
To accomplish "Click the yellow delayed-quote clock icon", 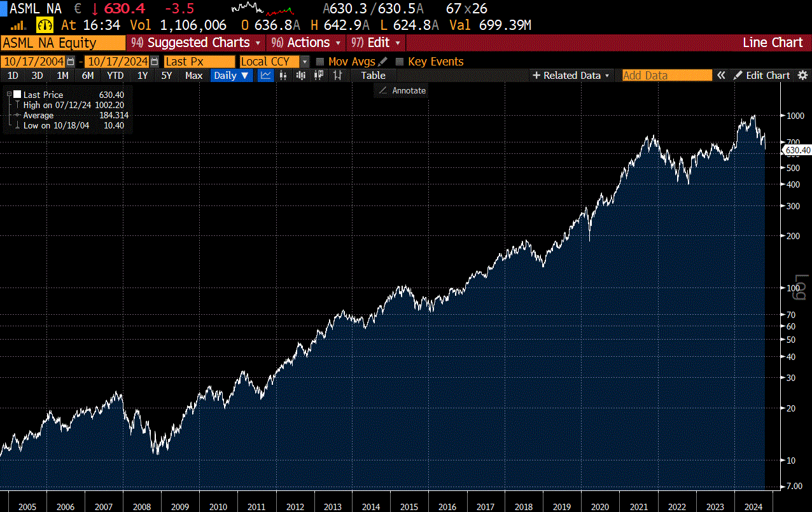I will tap(46, 25).
